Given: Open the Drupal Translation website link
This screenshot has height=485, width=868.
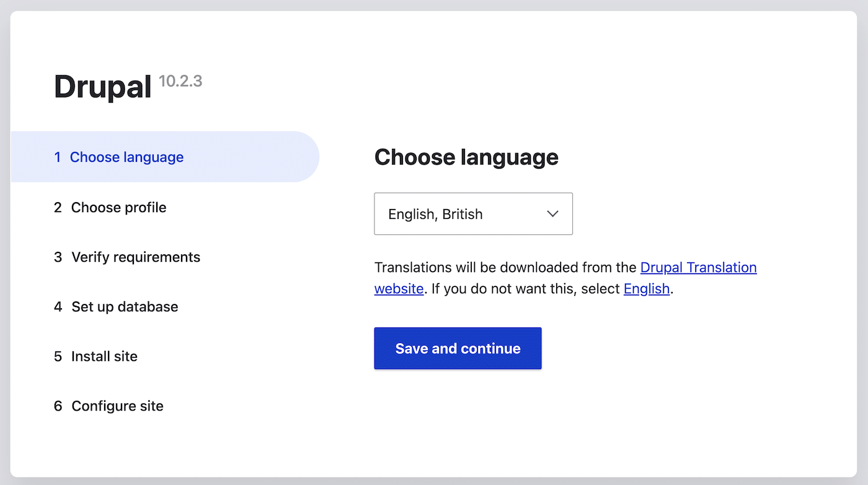Looking at the screenshot, I should pos(698,267).
